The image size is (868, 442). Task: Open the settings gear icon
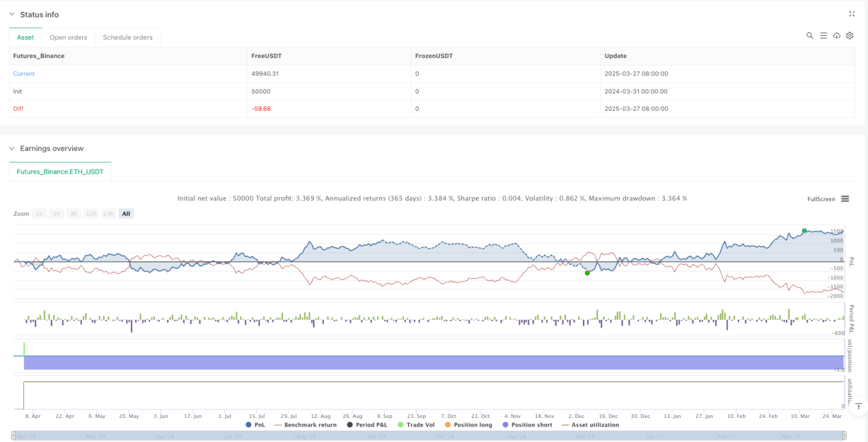850,35
